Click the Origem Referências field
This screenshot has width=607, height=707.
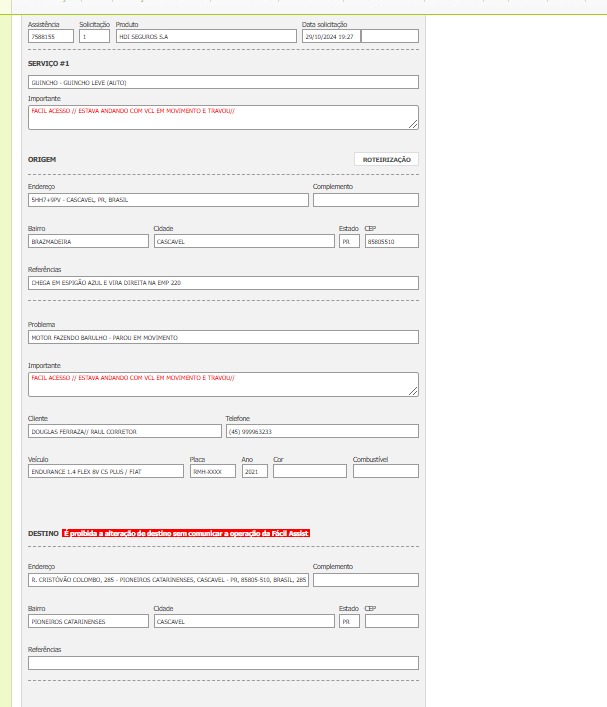[x=223, y=283]
